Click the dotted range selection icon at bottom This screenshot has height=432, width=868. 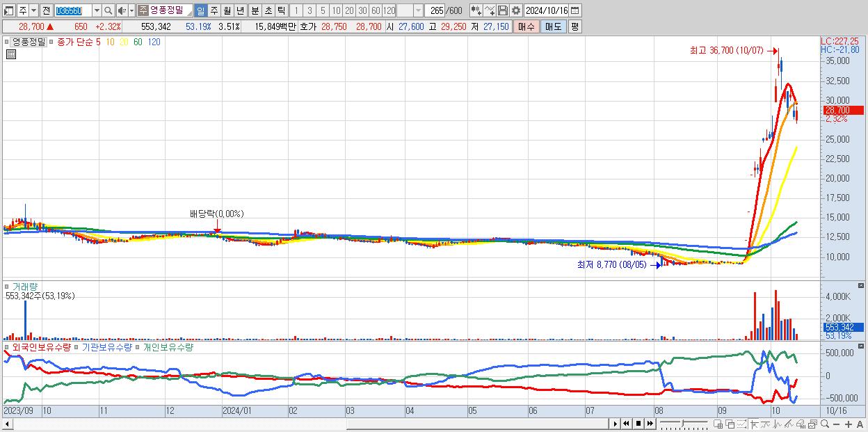(741, 424)
